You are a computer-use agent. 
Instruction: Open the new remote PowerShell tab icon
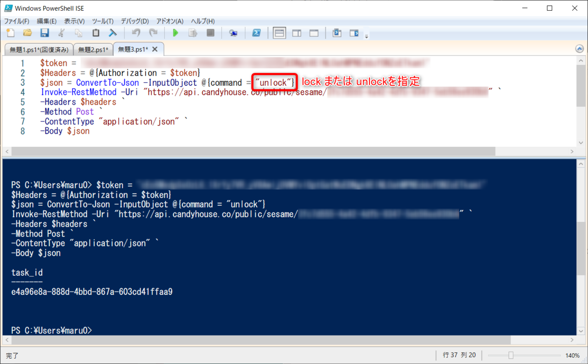click(233, 33)
